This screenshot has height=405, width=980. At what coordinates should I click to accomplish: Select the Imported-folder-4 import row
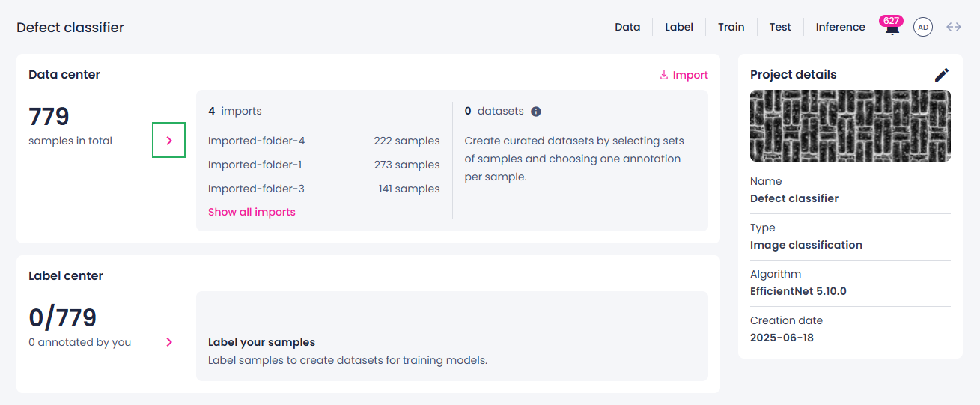[324, 141]
